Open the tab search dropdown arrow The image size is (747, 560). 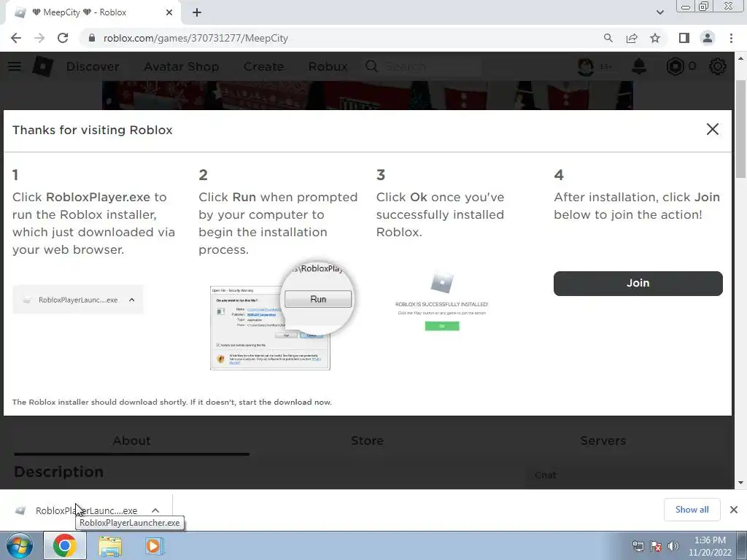tap(659, 12)
